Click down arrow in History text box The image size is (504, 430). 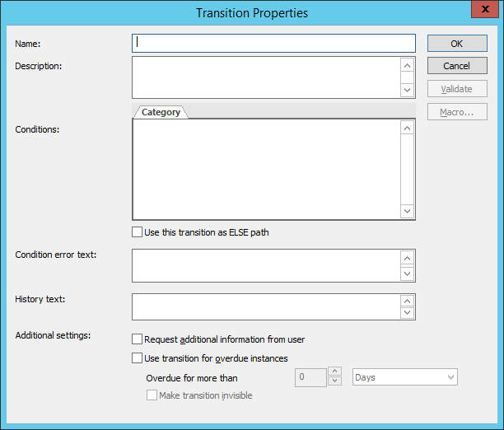click(408, 312)
